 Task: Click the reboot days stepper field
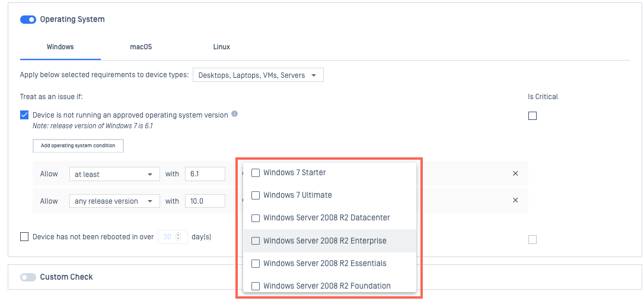pos(173,237)
